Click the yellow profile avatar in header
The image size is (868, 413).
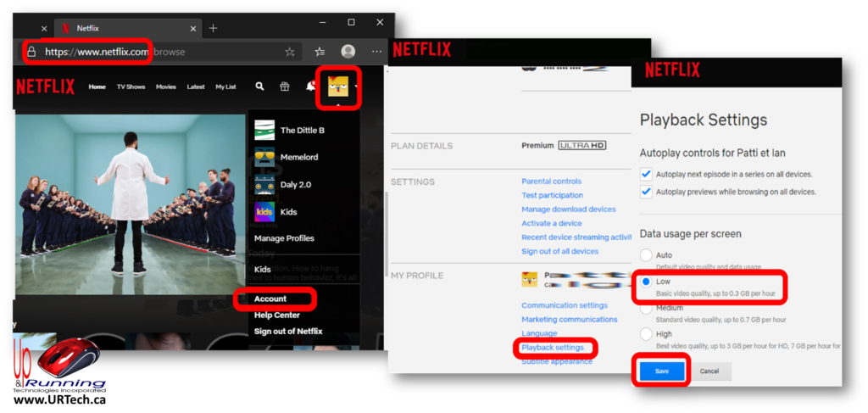pos(338,86)
